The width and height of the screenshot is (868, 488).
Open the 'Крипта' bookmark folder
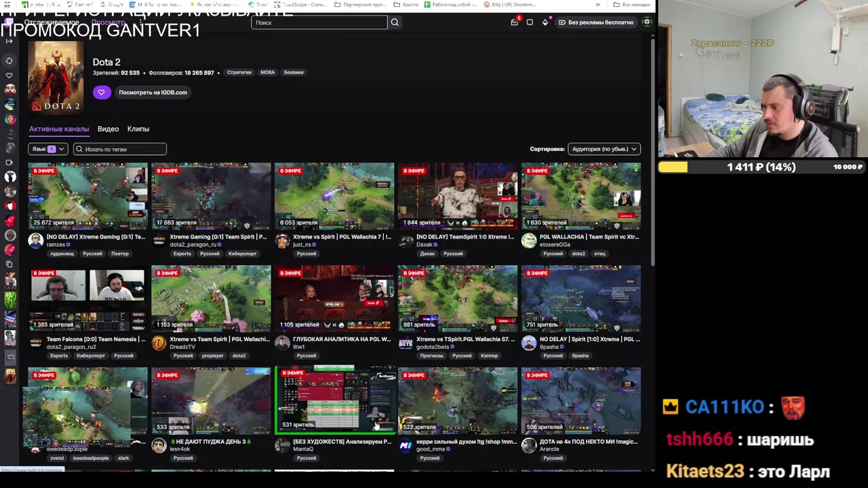406,5
